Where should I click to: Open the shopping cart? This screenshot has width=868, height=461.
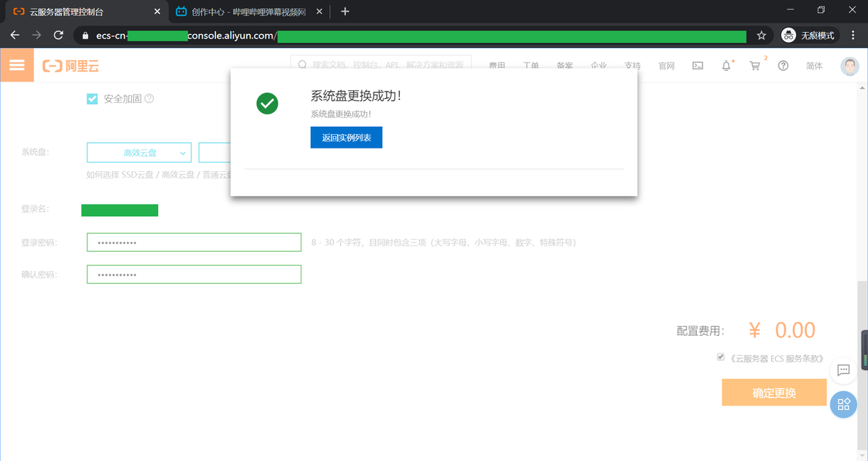[754, 66]
